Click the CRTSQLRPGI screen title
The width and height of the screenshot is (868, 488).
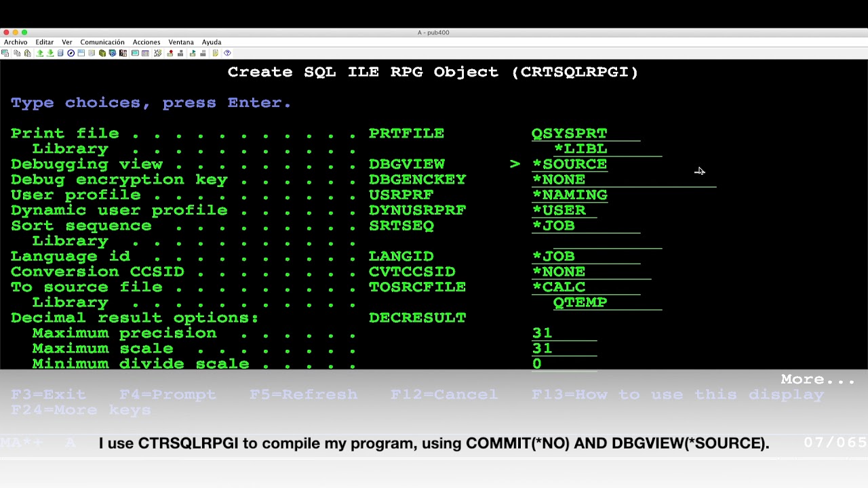(433, 72)
